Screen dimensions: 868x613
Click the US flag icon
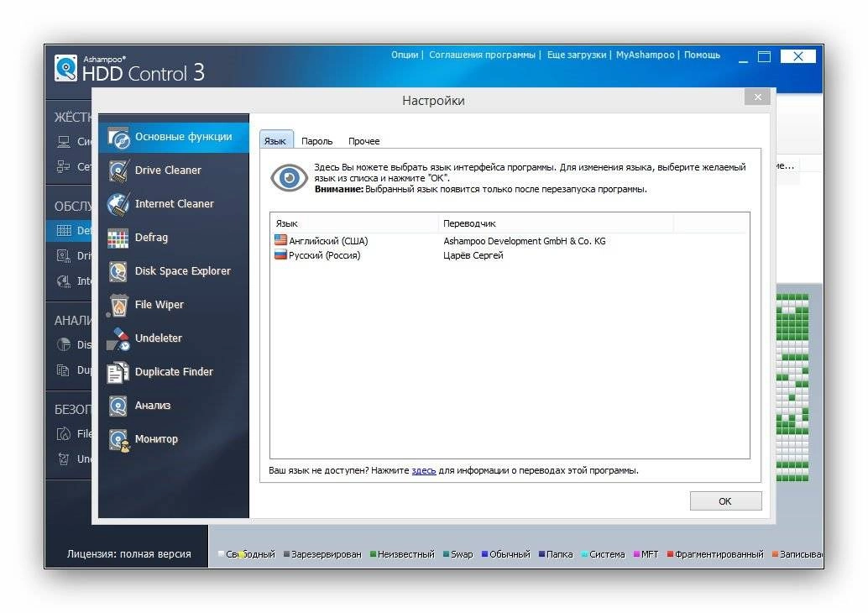tap(280, 240)
